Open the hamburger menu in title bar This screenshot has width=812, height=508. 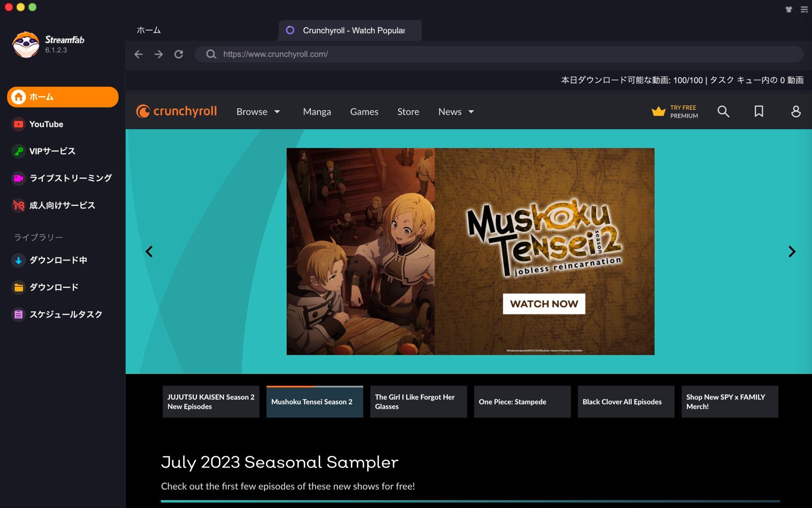click(804, 10)
